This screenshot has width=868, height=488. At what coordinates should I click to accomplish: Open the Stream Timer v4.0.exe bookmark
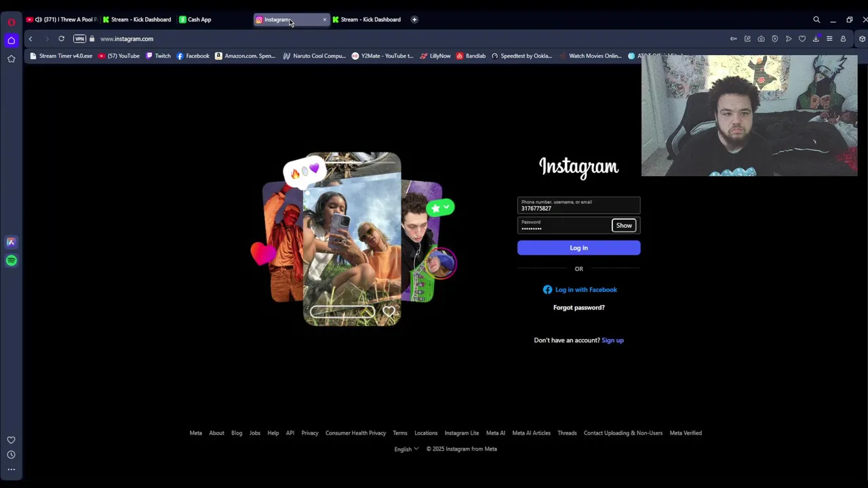[x=61, y=56]
